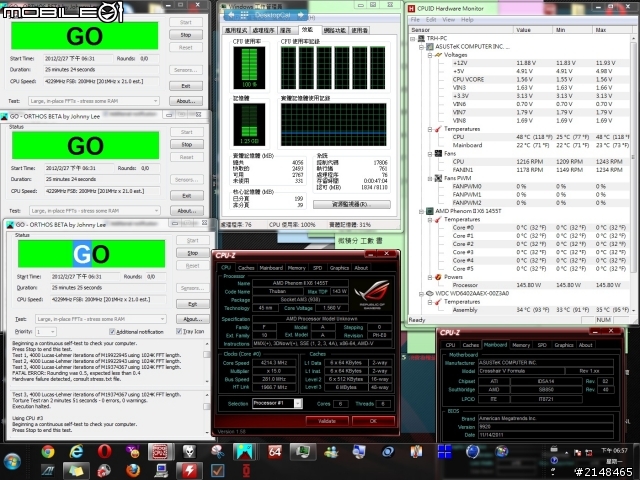Click the DesktopCal grid icon
Image resolution: width=640 pixels, height=480 pixels.
tap(244, 15)
